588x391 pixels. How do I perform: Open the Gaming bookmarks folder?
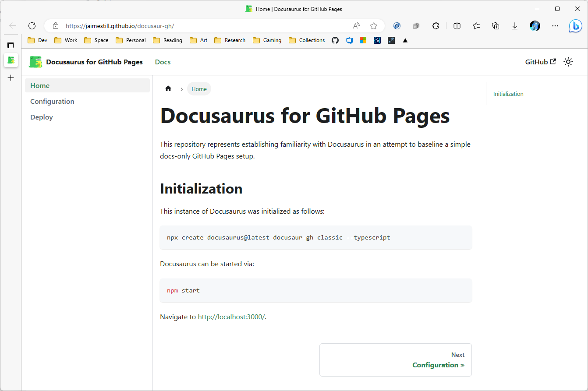pyautogui.click(x=267, y=40)
